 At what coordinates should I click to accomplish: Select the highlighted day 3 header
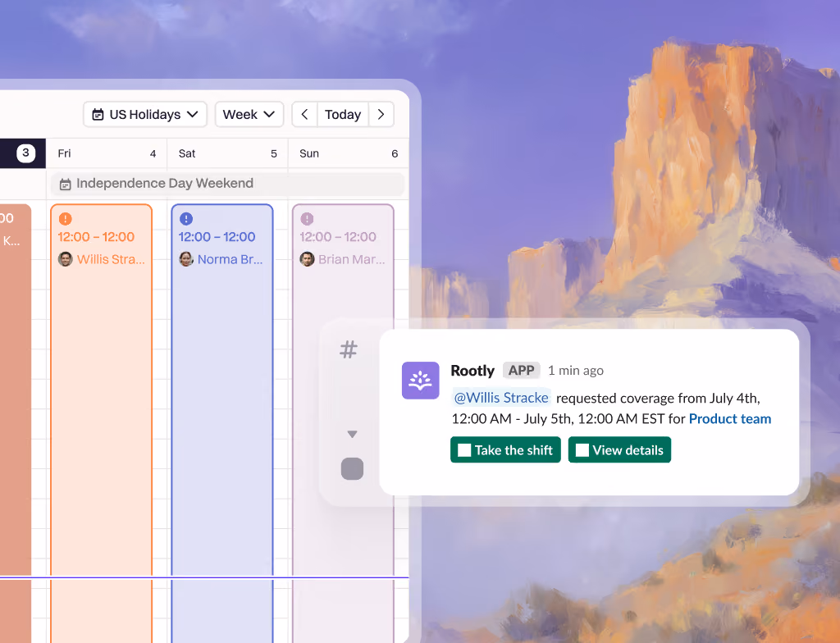tap(22, 154)
